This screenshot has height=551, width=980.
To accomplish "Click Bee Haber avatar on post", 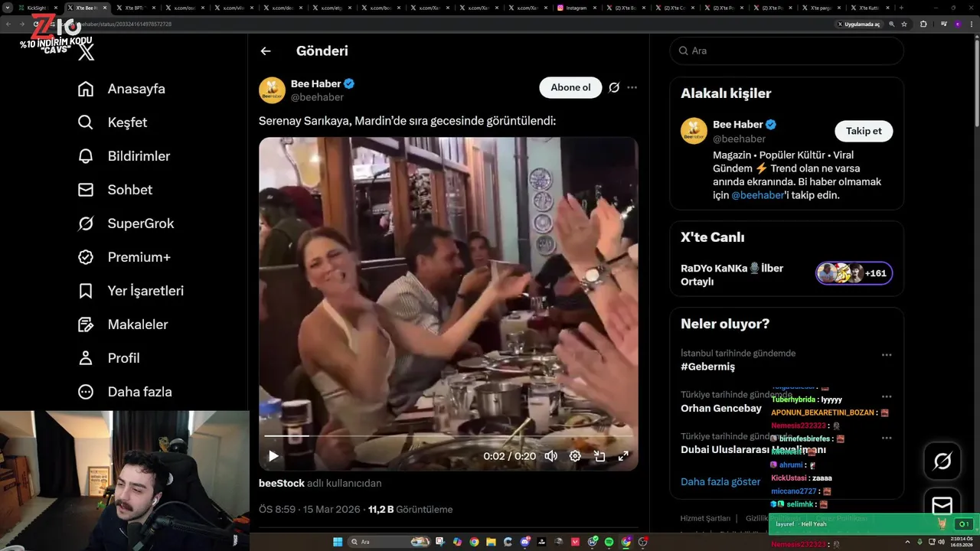I will [273, 90].
